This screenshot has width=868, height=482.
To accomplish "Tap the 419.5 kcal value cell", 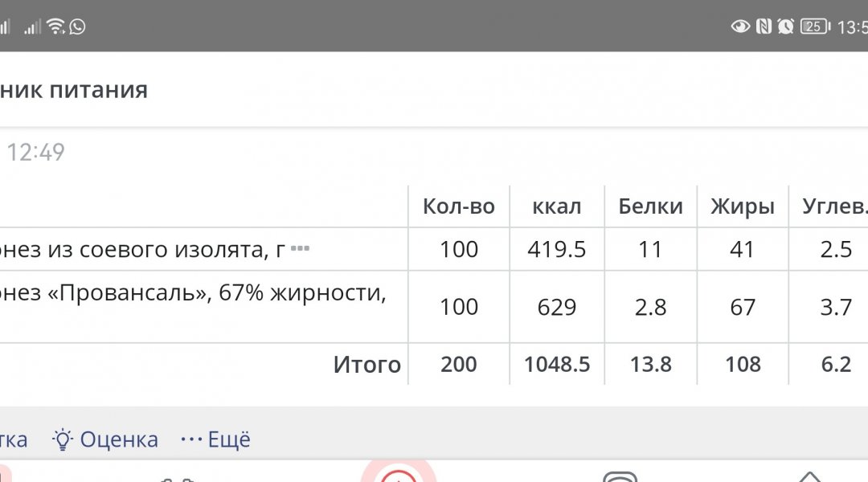I will [x=556, y=249].
